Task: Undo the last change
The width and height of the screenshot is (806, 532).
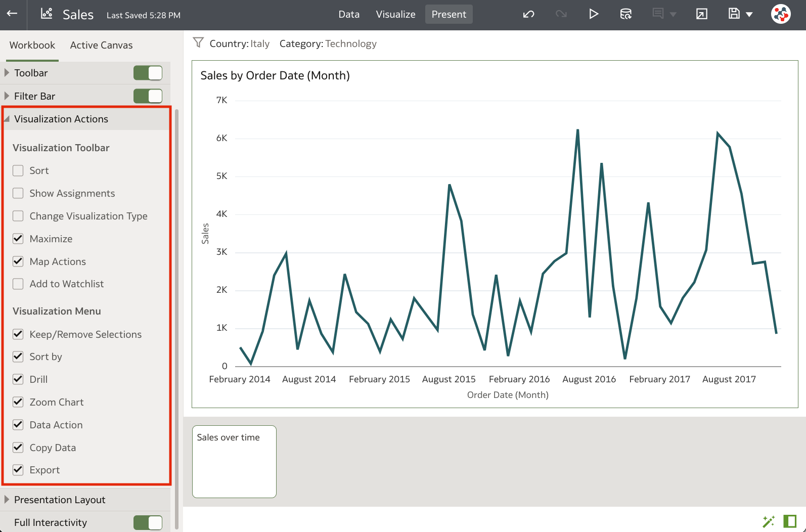Action: (x=528, y=14)
